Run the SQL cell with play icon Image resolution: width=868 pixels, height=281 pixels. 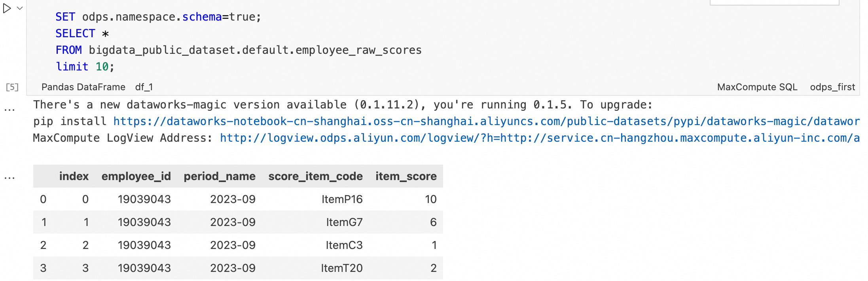[x=7, y=8]
